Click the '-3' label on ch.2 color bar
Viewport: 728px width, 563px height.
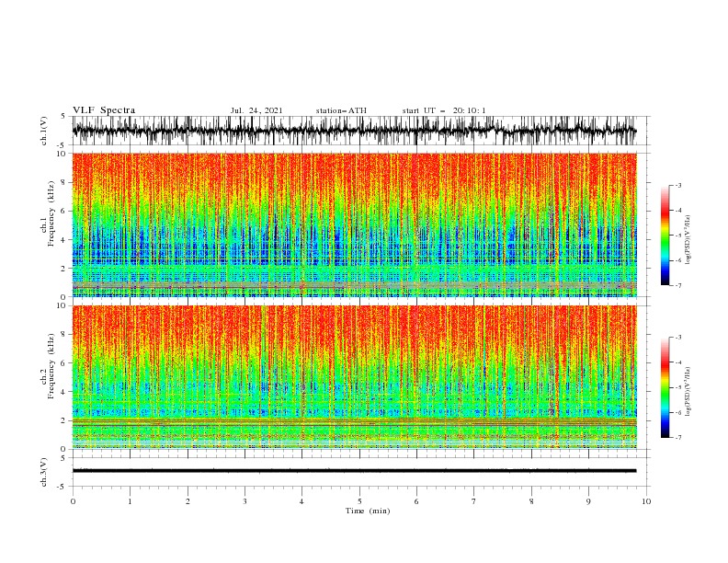pyautogui.click(x=677, y=338)
